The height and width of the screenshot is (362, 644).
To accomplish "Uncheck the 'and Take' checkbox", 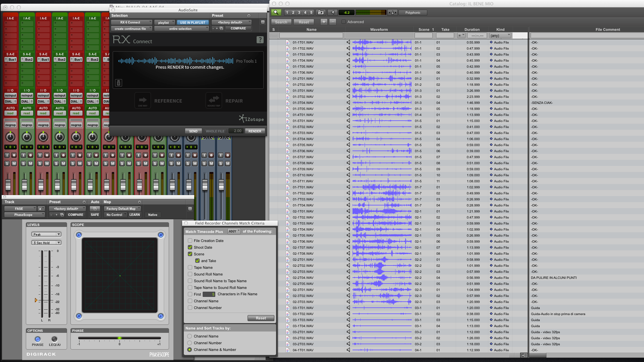I will click(x=198, y=261).
